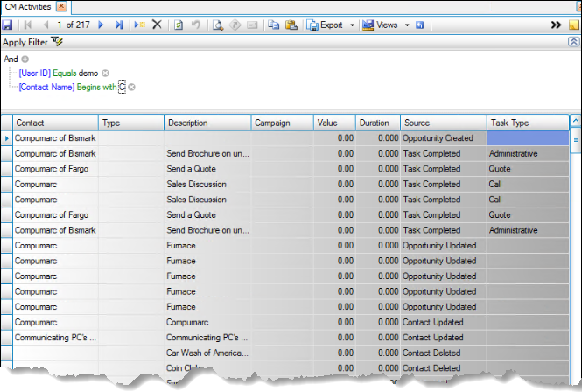Click the Apply Filter funnel icon
Screen dimensions: 582x392
57,42
